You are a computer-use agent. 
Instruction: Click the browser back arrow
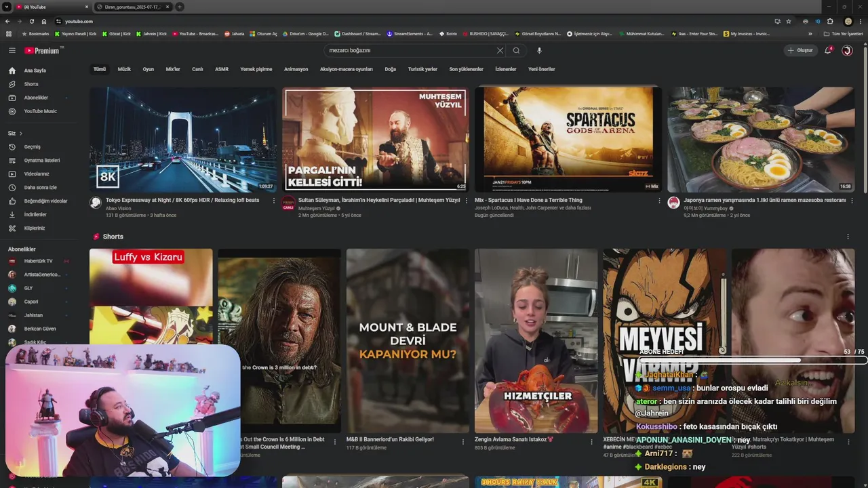[8, 21]
